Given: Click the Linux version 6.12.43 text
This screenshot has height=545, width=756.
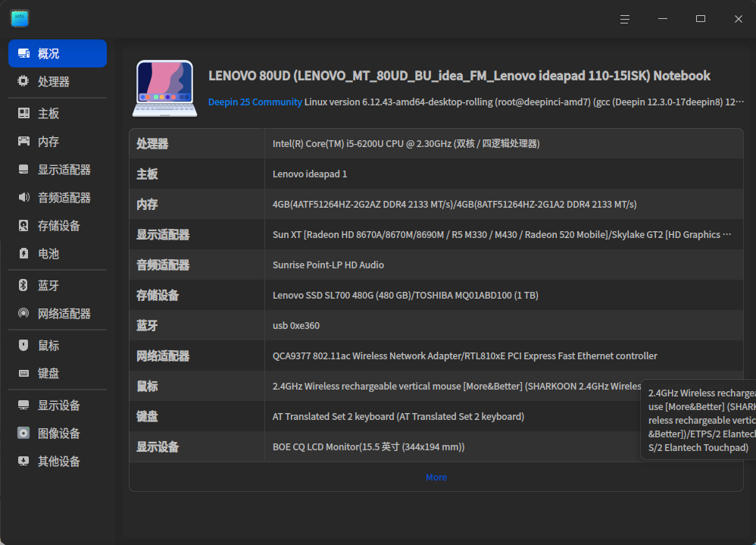Looking at the screenshot, I should click(x=524, y=102).
